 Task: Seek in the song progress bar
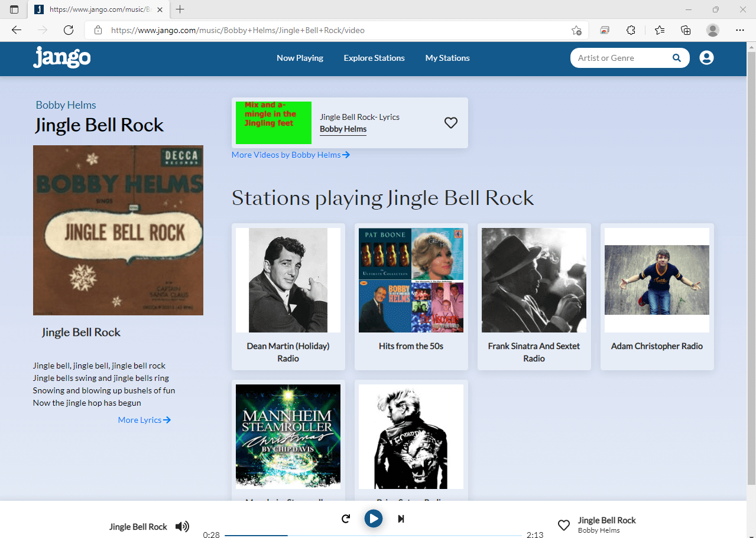pos(373,535)
